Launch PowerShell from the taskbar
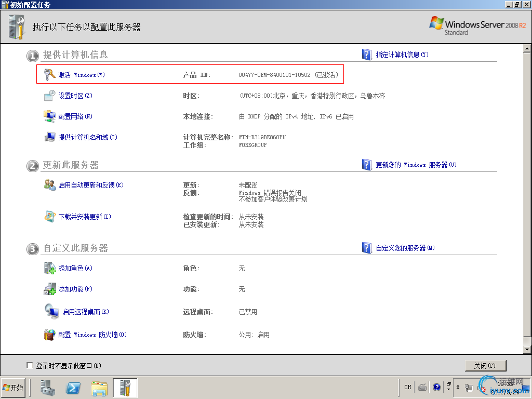This screenshot has height=399, width=532. (73, 388)
